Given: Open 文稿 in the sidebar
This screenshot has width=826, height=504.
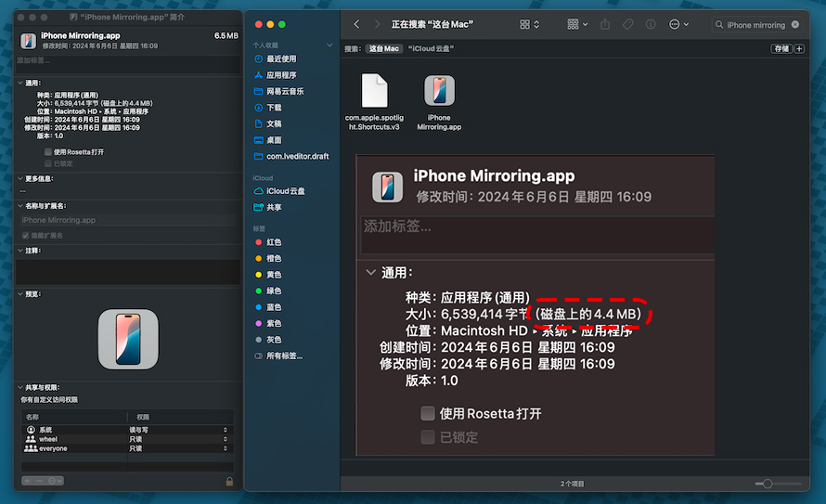Looking at the screenshot, I should point(274,123).
